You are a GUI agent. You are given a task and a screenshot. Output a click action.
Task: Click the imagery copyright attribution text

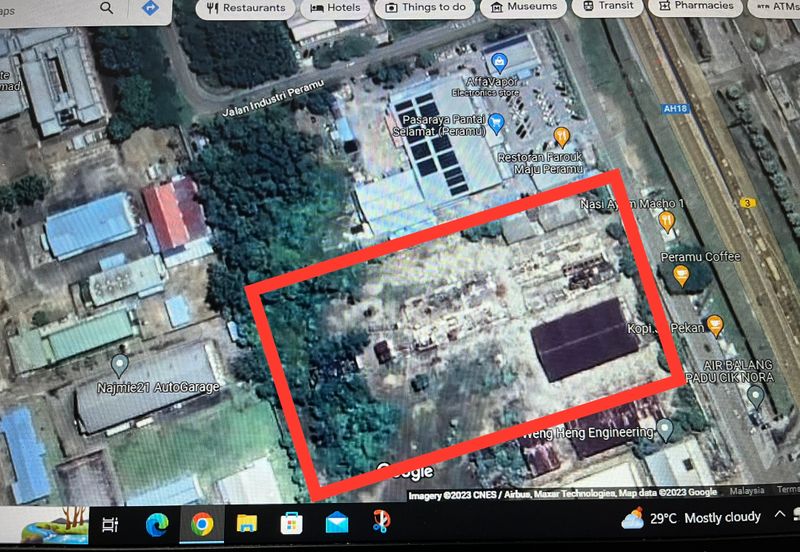coord(563,493)
